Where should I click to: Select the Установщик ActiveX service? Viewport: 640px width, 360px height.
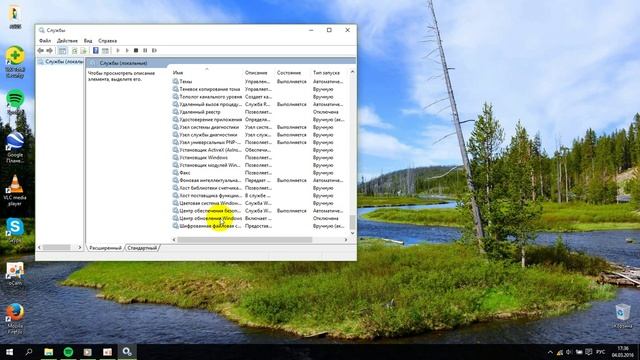click(260, 150)
